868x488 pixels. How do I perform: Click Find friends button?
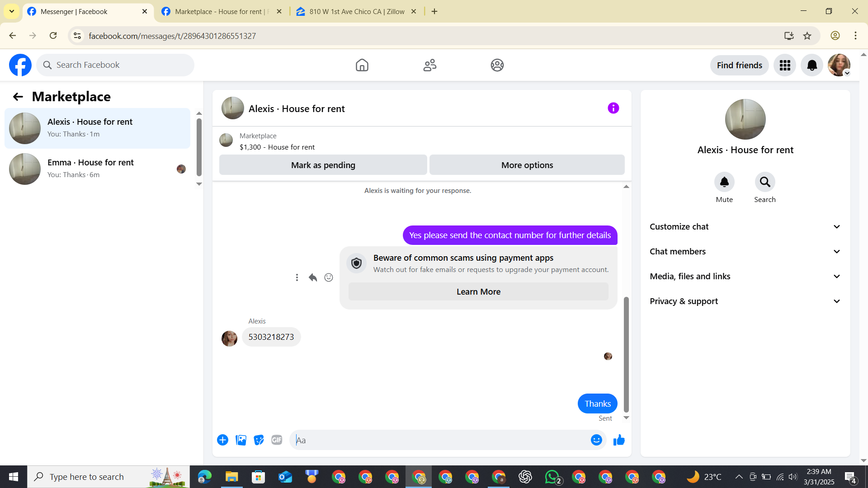[x=739, y=66]
